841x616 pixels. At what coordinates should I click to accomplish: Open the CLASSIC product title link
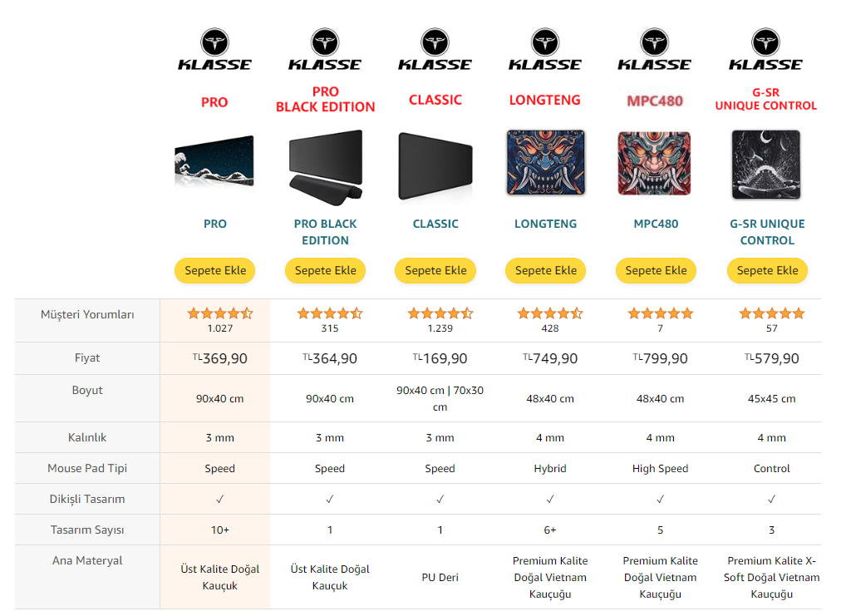coord(435,224)
